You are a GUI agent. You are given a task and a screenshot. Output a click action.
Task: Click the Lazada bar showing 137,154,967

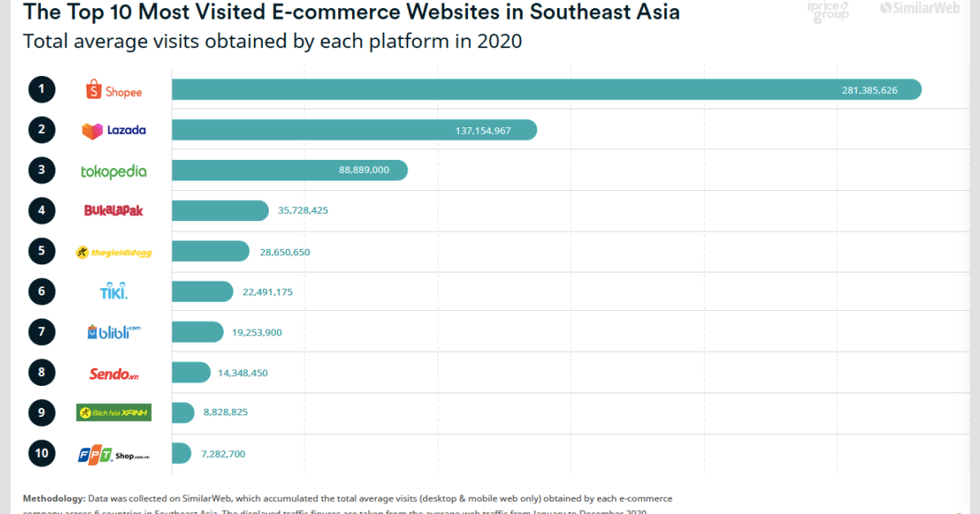coord(351,130)
